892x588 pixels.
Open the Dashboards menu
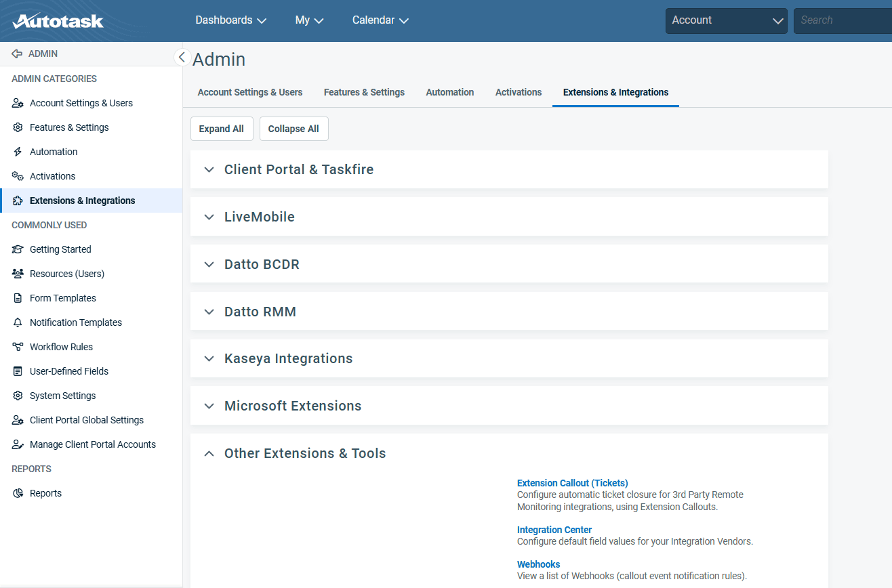pos(230,20)
